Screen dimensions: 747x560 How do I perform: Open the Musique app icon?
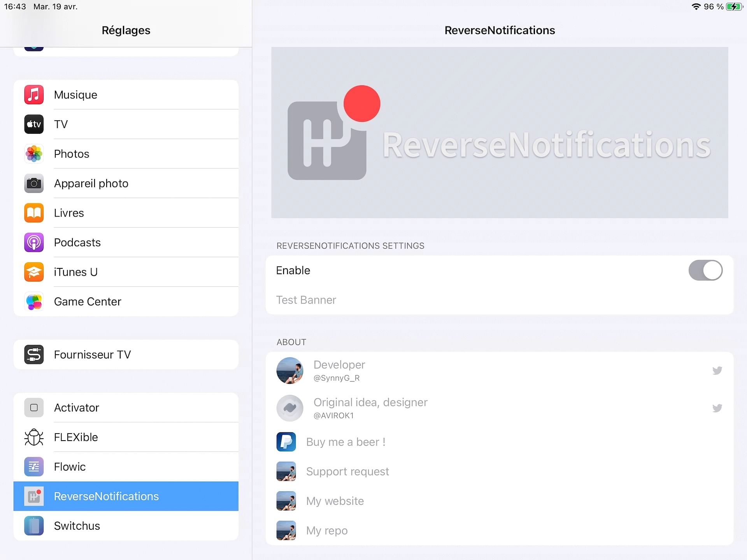34,94
